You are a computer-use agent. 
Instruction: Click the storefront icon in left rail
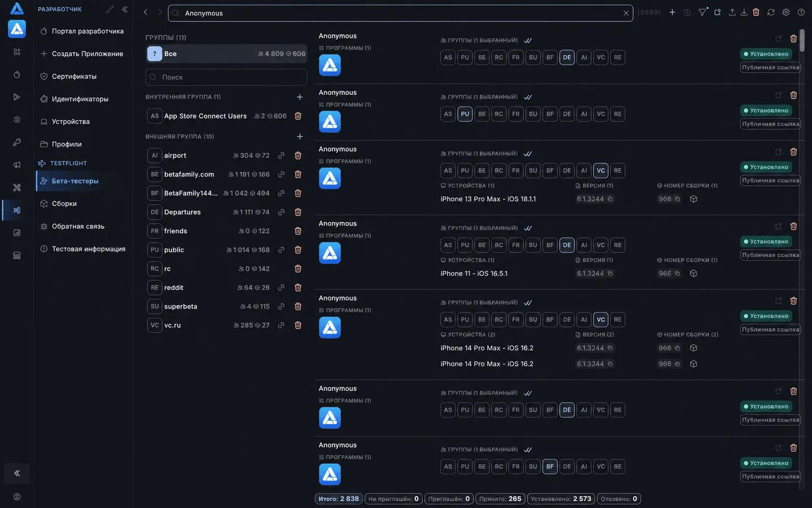17,255
